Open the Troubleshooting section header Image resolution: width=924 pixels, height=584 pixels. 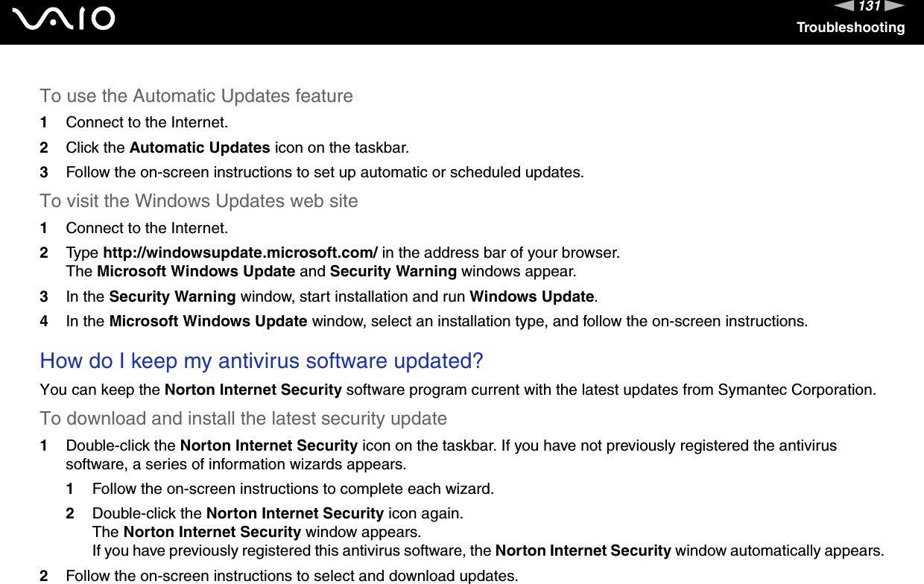(x=850, y=28)
